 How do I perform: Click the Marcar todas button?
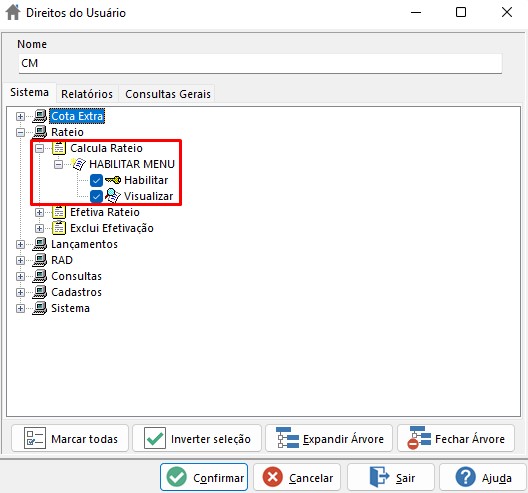click(x=70, y=438)
